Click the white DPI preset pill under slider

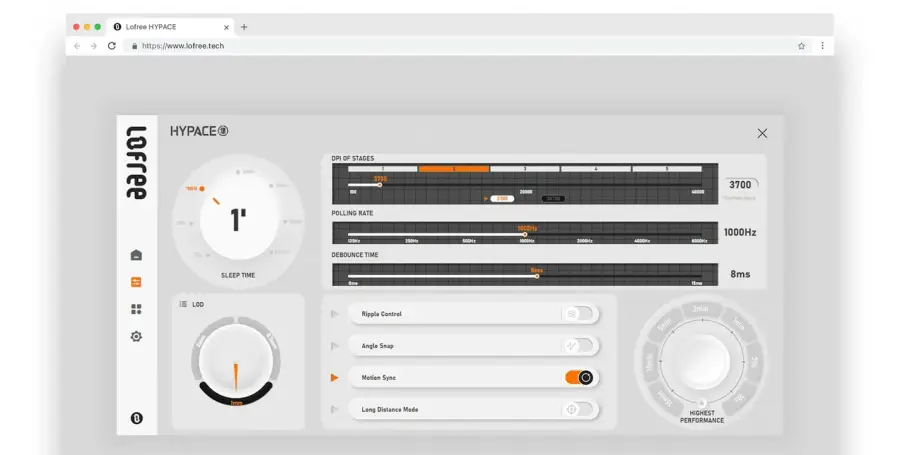click(x=502, y=199)
